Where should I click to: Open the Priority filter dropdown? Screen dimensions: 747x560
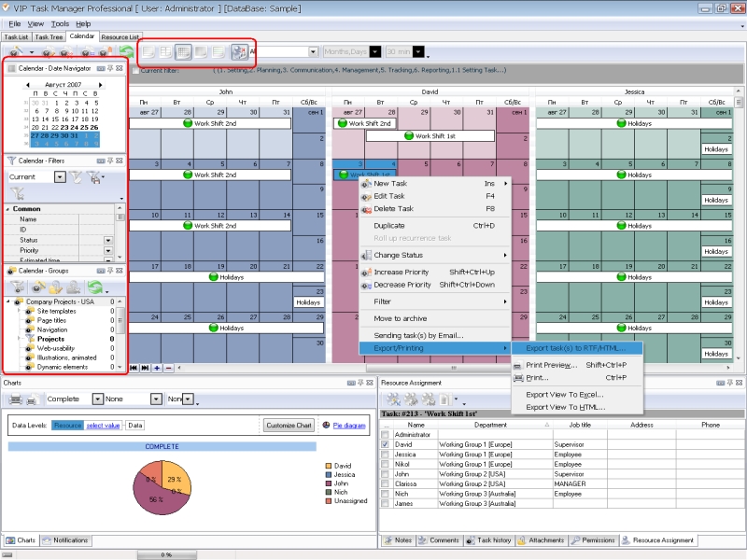click(x=108, y=250)
